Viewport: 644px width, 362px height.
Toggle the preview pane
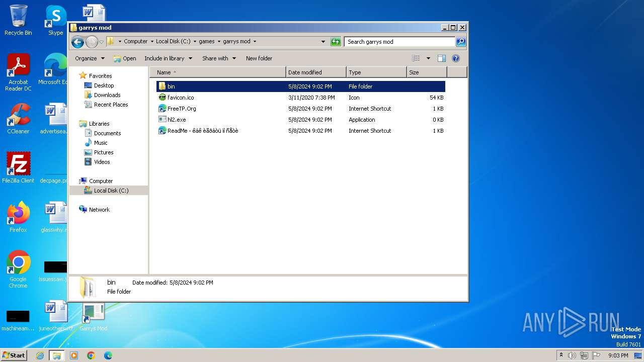442,58
